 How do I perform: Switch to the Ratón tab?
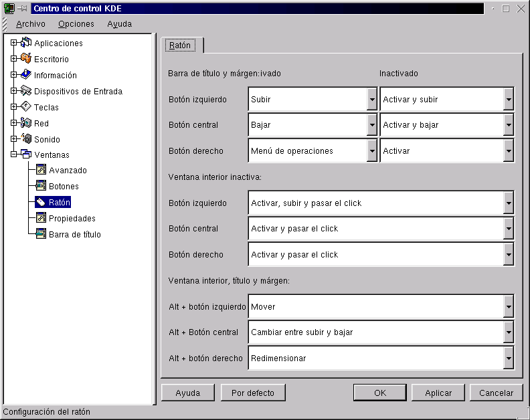coord(181,45)
